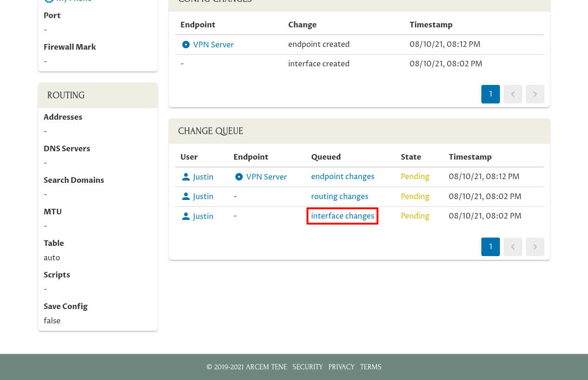Viewport: 588px width, 380px height.
Task: Click the ROUTING panel heading
Action: [66, 96]
